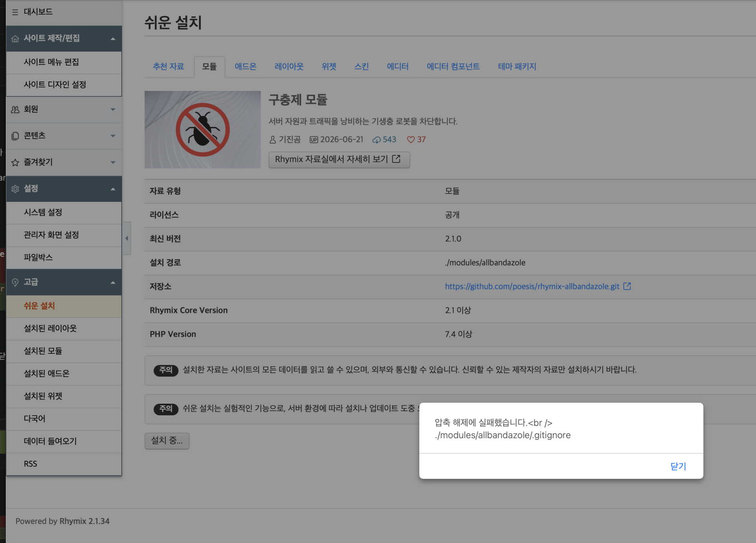Open 설치된 위젯 list

pyautogui.click(x=64, y=396)
